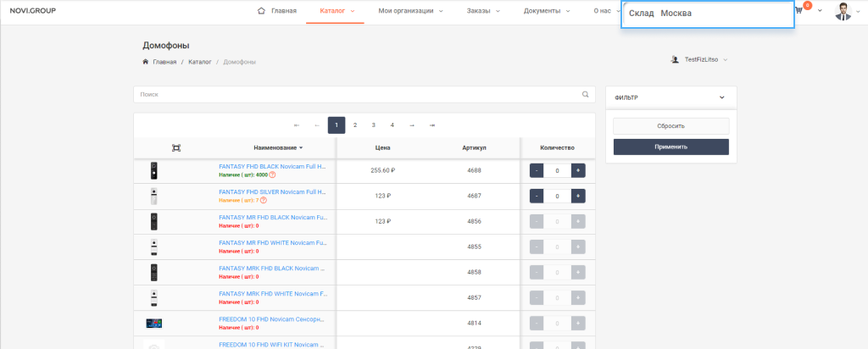868x349 pixels.
Task: Click the magnifier icon in the search bar
Action: pyautogui.click(x=585, y=95)
